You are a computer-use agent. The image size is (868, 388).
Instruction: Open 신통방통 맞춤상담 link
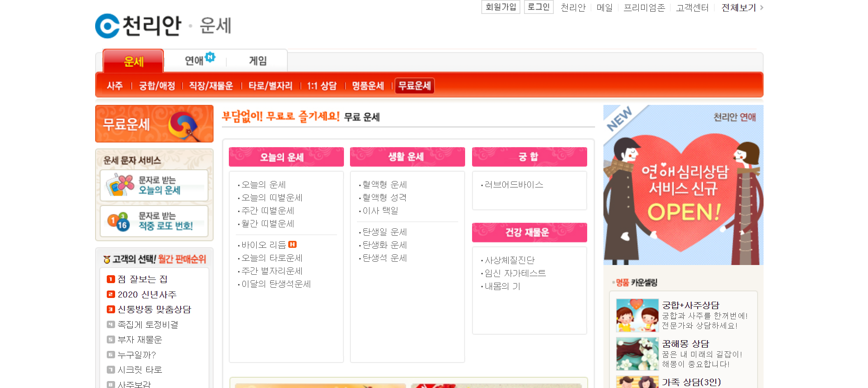pos(155,309)
